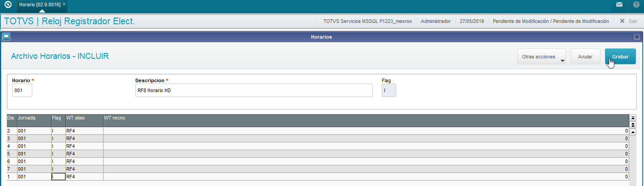Select the Jornada cell in row Dia 7

coord(34,169)
